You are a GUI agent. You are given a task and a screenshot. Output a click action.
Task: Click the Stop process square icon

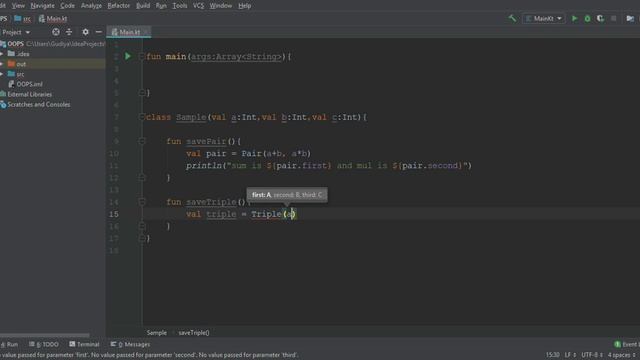tap(613, 18)
